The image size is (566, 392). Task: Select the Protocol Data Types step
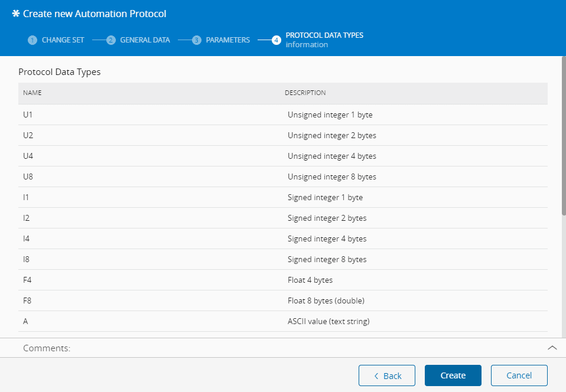324,35
